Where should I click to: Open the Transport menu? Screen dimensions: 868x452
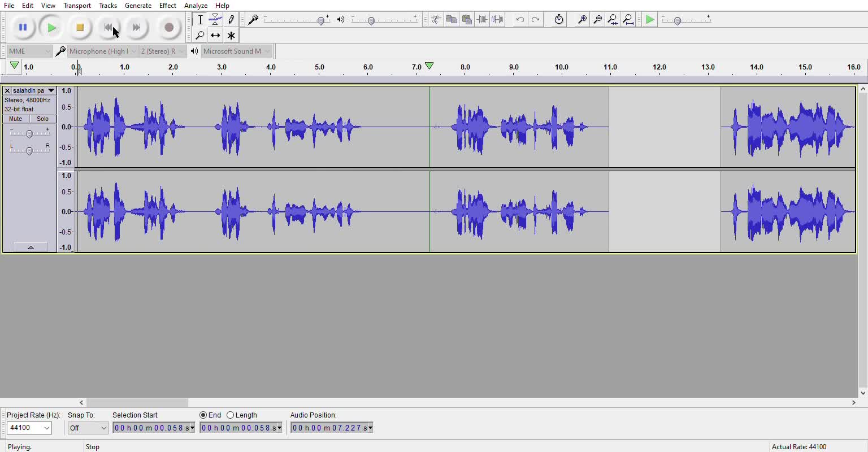77,6
